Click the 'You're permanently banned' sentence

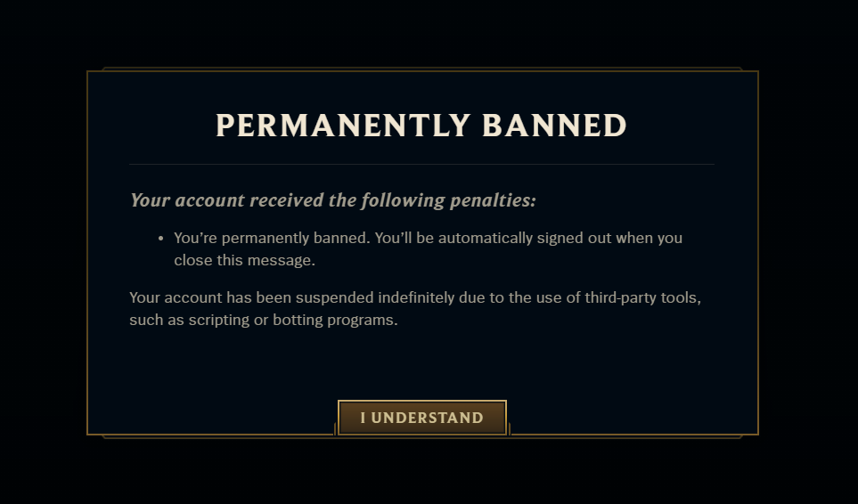point(272,239)
